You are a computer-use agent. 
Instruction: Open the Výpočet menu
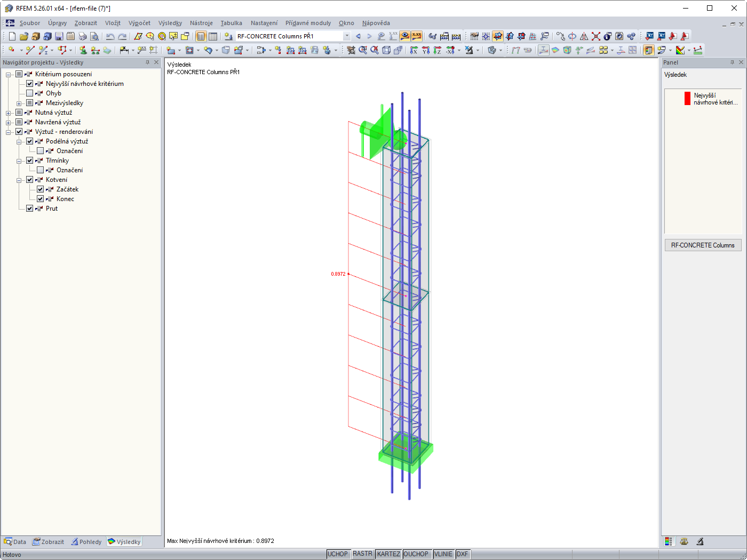tap(139, 23)
